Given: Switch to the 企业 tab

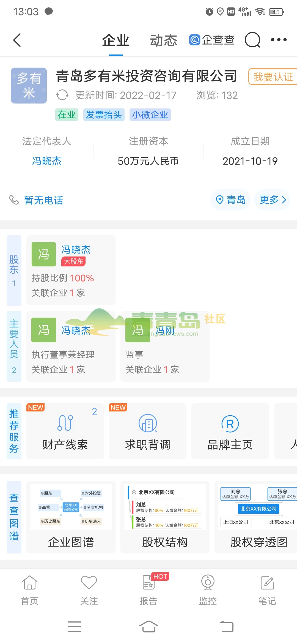Looking at the screenshot, I should (116, 40).
